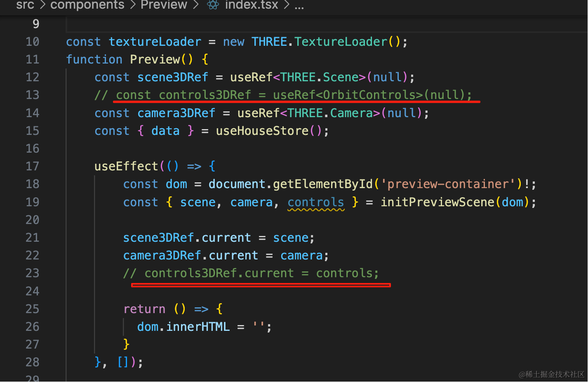
Task: Expand chevron after 'components' in breadcrumb
Action: [x=133, y=5]
